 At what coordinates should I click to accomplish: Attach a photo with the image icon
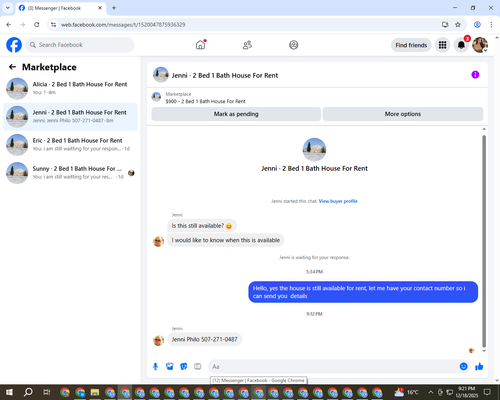pyautogui.click(x=170, y=367)
